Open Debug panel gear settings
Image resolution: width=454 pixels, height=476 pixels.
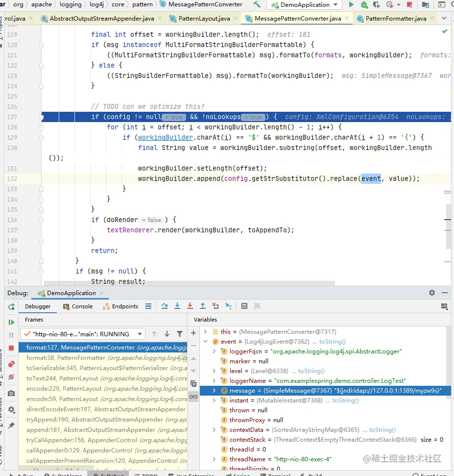[x=432, y=293]
